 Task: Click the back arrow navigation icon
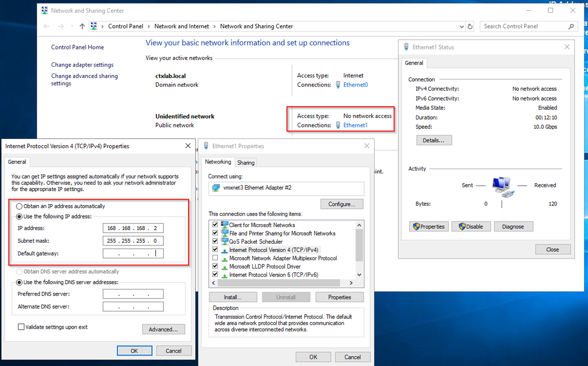tap(47, 26)
